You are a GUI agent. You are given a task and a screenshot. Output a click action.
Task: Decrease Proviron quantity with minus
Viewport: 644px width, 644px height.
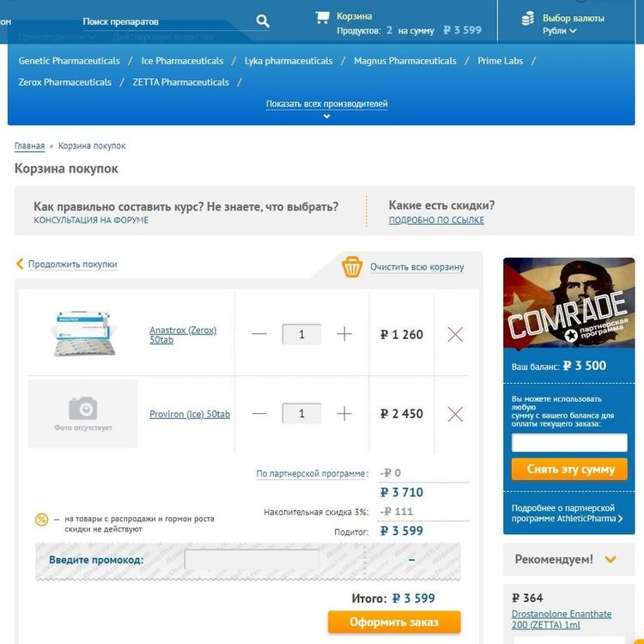pos(259,414)
